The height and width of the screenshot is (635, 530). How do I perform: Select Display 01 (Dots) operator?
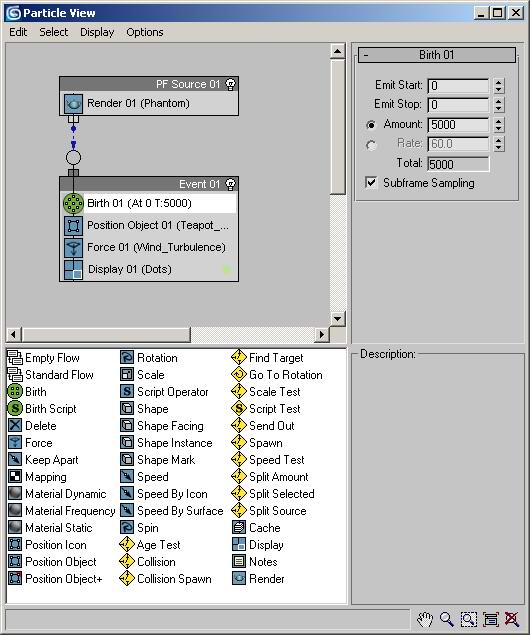pyautogui.click(x=149, y=269)
